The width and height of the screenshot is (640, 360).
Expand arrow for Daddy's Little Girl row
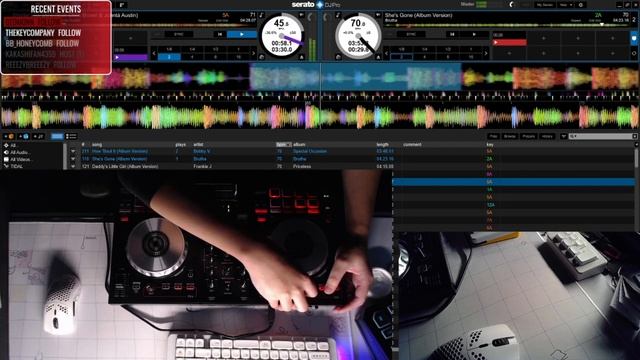[x=73, y=167]
